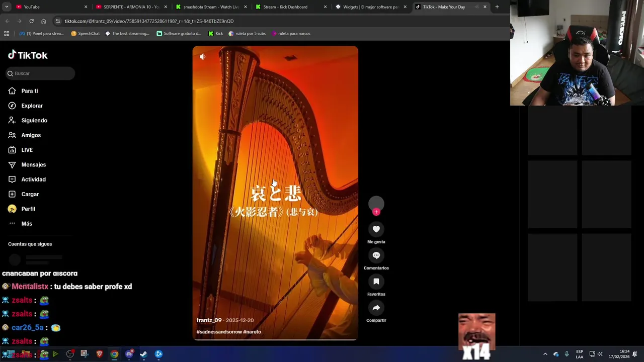The width and height of the screenshot is (644, 362).
Task: Open the #sadnessandsorrow hashtag
Action: (219, 332)
